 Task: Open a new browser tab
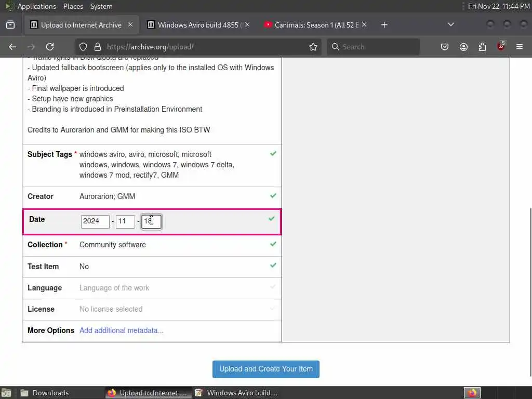point(384,25)
